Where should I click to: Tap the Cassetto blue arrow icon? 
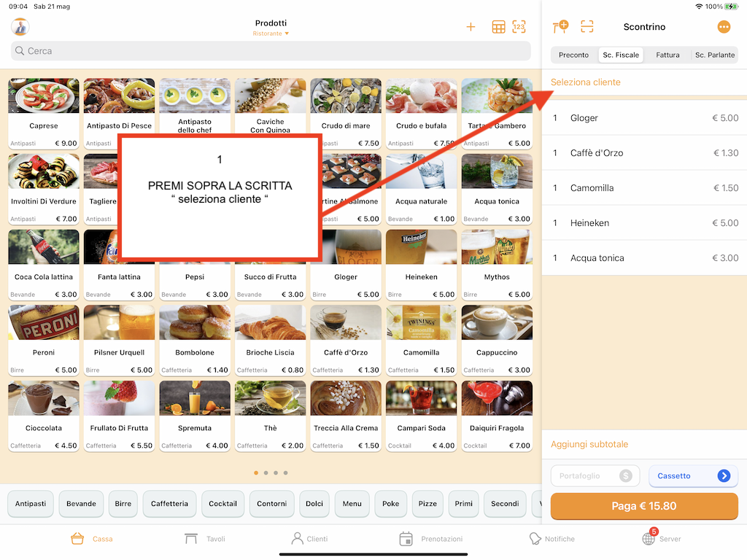(x=724, y=475)
